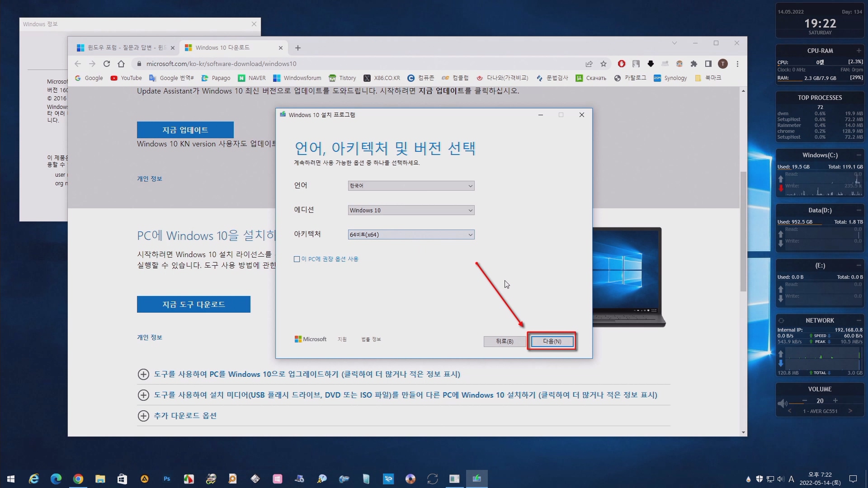Collapse the NETWORK widget
The height and width of the screenshot is (488, 868).
point(859,320)
